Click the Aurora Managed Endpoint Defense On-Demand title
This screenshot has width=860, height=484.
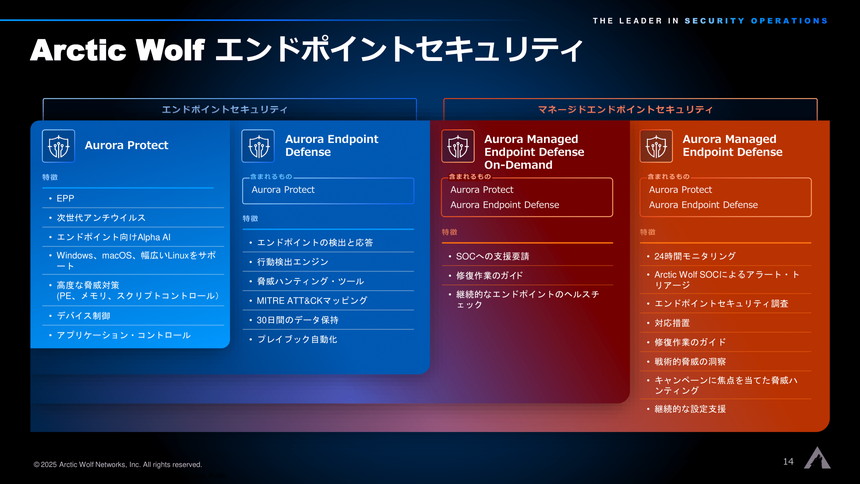pos(531,152)
